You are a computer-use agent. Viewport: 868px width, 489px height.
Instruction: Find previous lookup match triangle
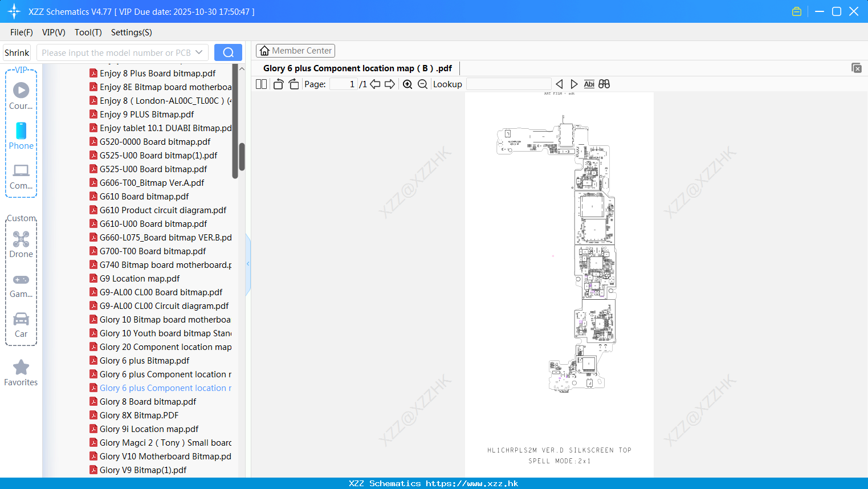click(559, 84)
